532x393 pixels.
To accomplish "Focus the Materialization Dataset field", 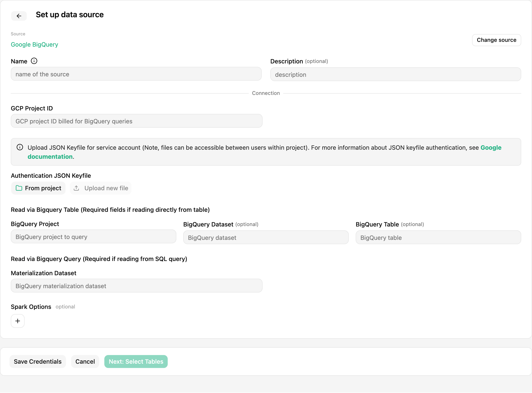I will [x=137, y=286].
